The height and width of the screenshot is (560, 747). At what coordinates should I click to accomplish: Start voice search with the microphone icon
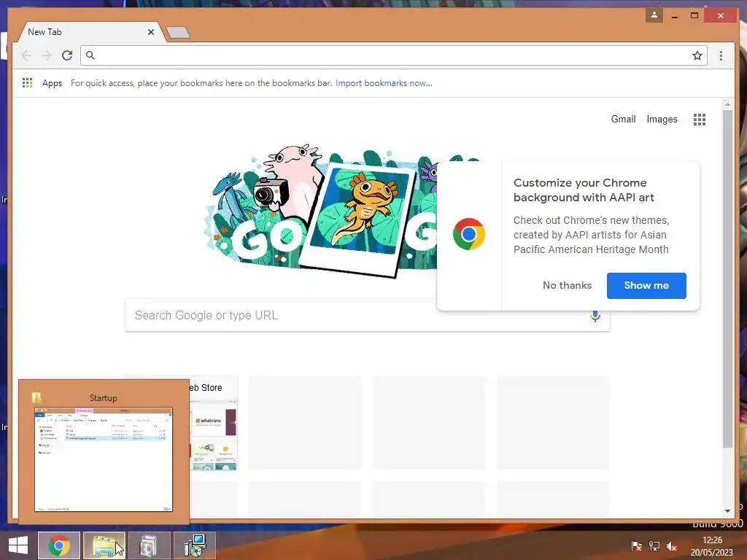595,316
